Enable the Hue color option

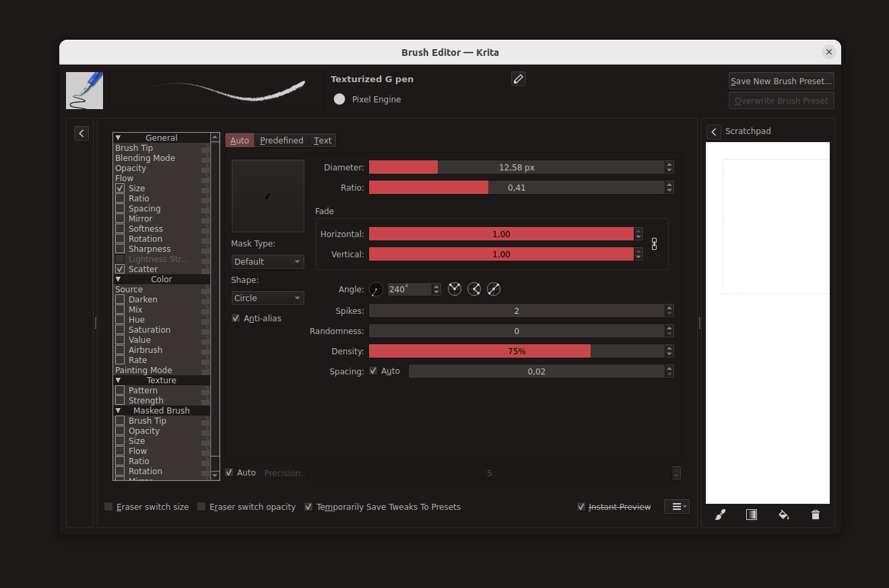tap(120, 320)
